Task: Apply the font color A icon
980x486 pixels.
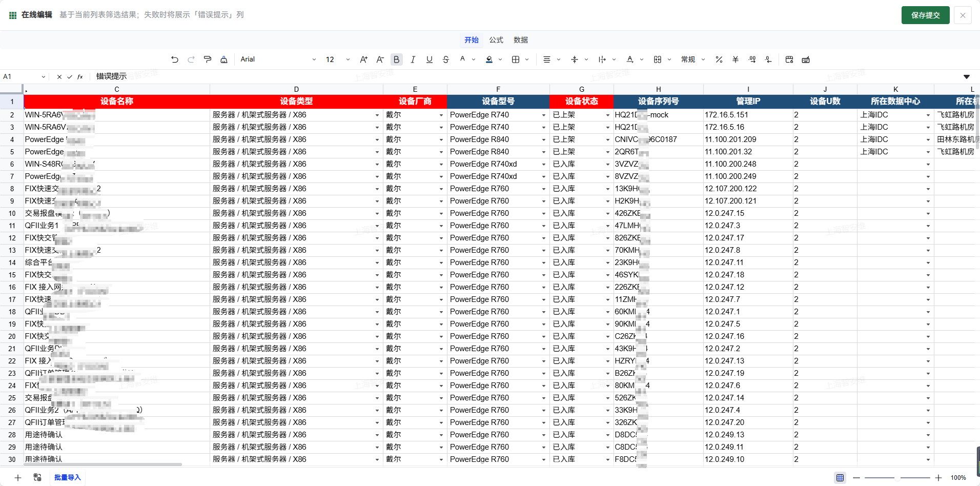Action: (462, 59)
